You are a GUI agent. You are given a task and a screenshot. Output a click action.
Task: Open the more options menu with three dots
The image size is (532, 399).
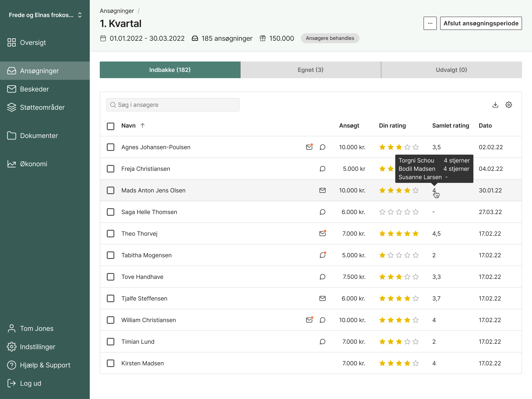tap(430, 23)
